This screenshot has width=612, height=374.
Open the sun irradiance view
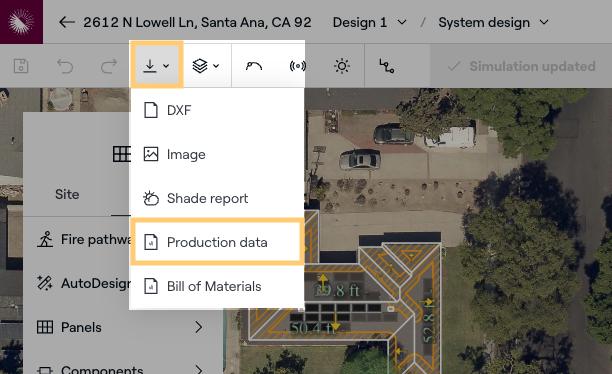pyautogui.click(x=342, y=66)
